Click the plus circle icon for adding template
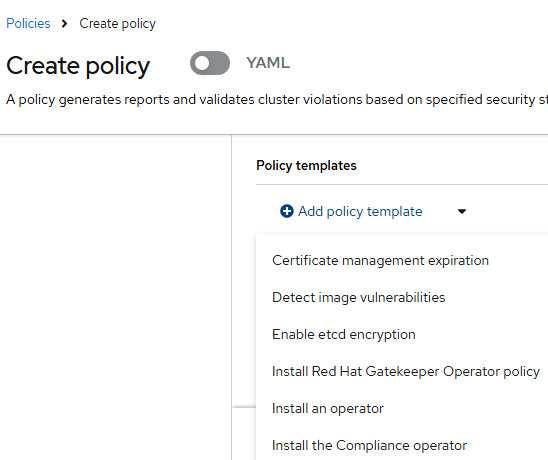The image size is (548, 460). (x=287, y=211)
